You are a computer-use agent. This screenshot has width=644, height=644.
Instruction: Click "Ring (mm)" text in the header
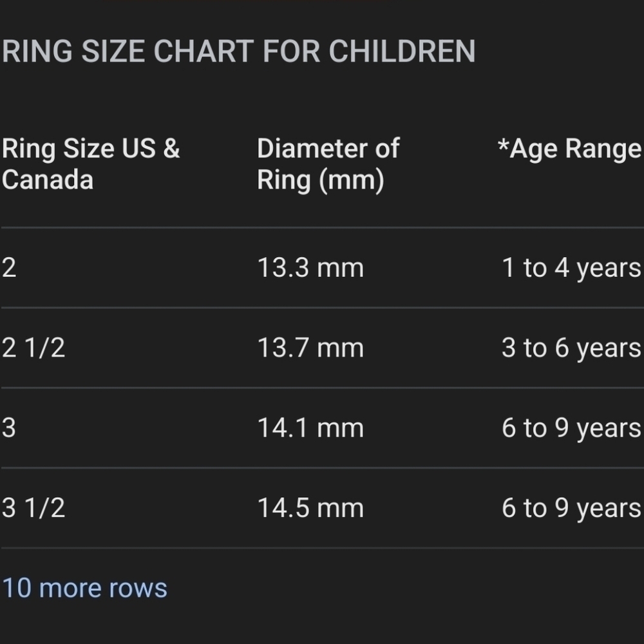[321, 181]
